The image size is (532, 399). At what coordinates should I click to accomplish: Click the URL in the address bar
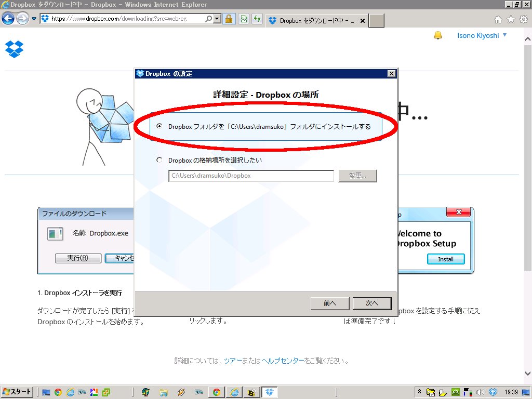(119, 19)
